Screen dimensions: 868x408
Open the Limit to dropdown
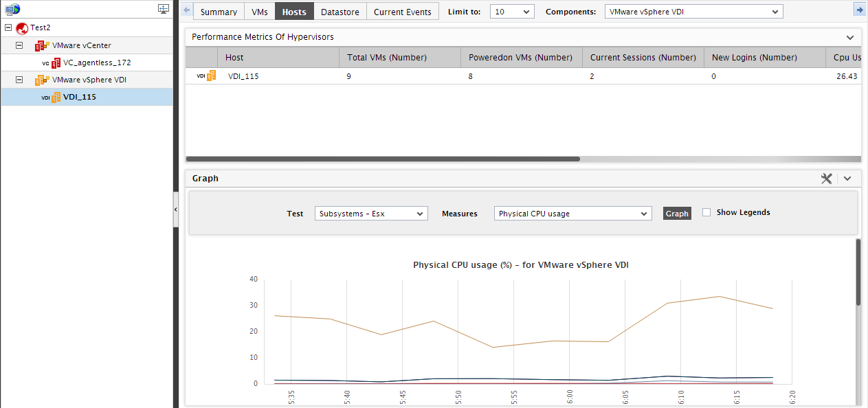[512, 12]
